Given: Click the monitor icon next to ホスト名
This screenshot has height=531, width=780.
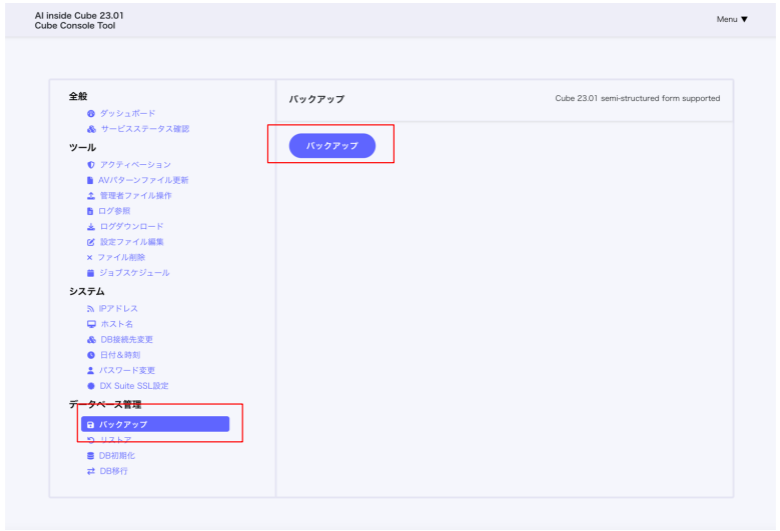Looking at the screenshot, I should (x=91, y=325).
